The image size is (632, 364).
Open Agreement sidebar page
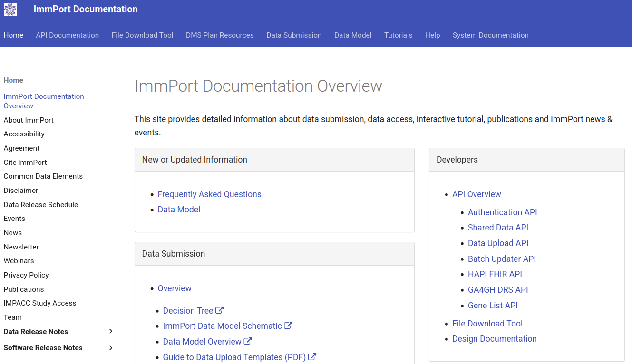point(21,148)
